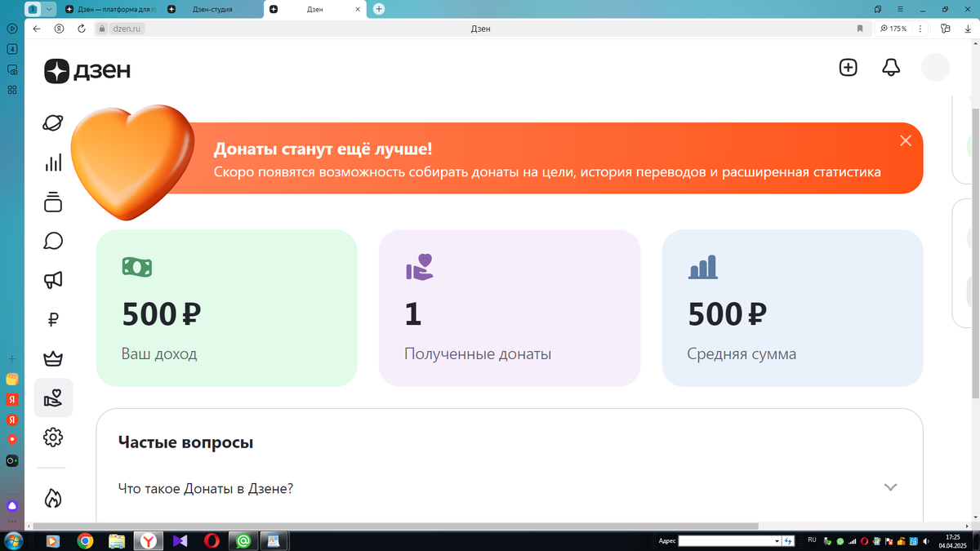Open a new browser tab
Screen dimensions: 980x551
[379, 9]
